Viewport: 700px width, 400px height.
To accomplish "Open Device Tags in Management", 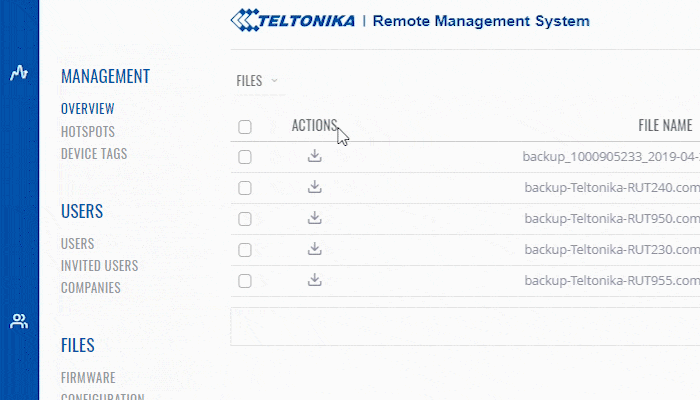I will [94, 154].
